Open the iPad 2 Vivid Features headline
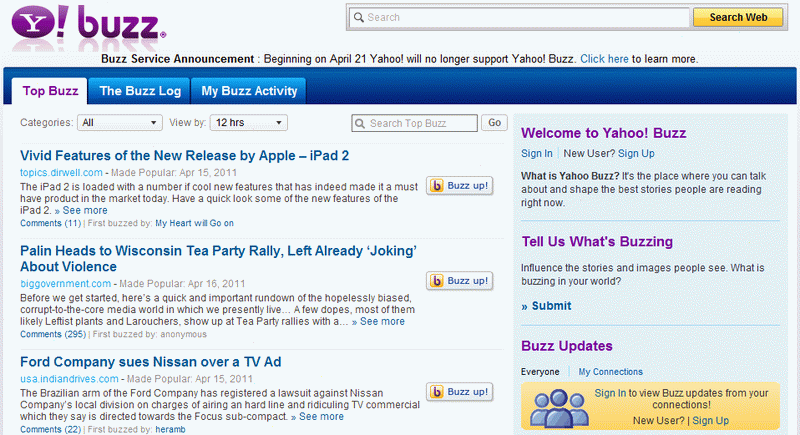The image size is (800, 435). click(x=185, y=156)
